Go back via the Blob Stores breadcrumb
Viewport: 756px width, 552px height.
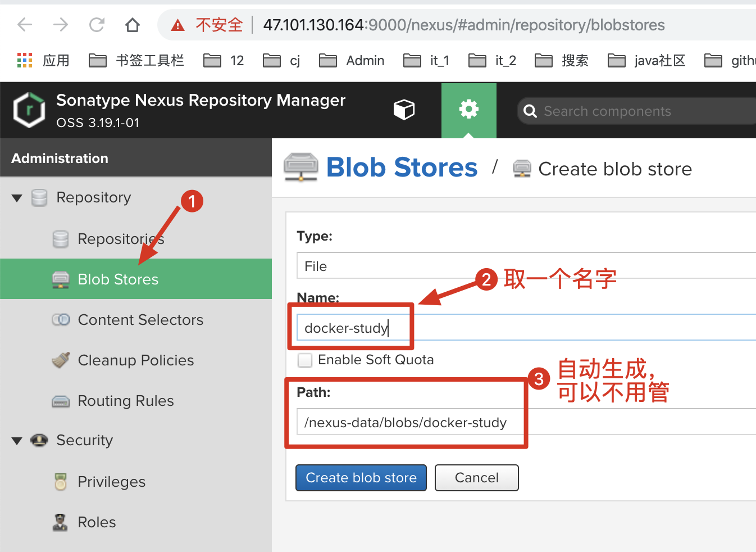[402, 168]
